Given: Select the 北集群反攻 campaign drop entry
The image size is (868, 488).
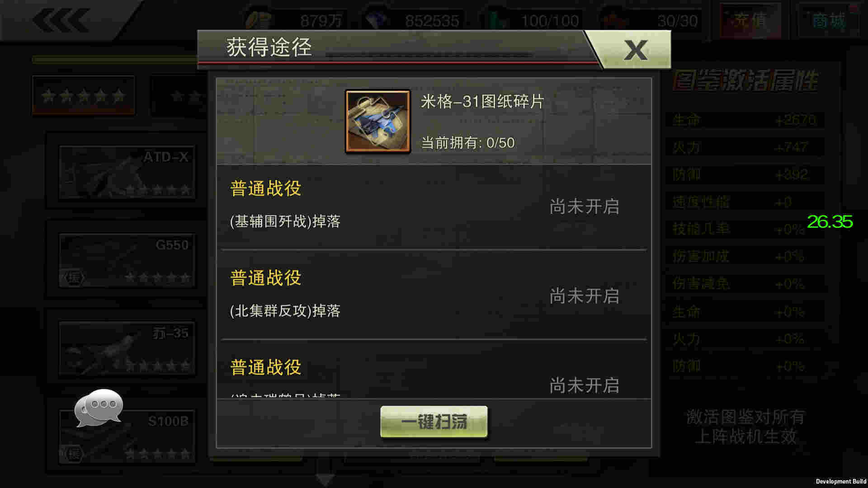Looking at the screenshot, I should coord(434,295).
